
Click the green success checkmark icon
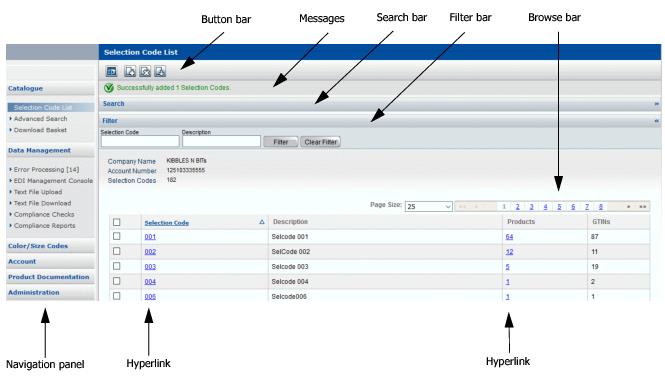coord(109,88)
